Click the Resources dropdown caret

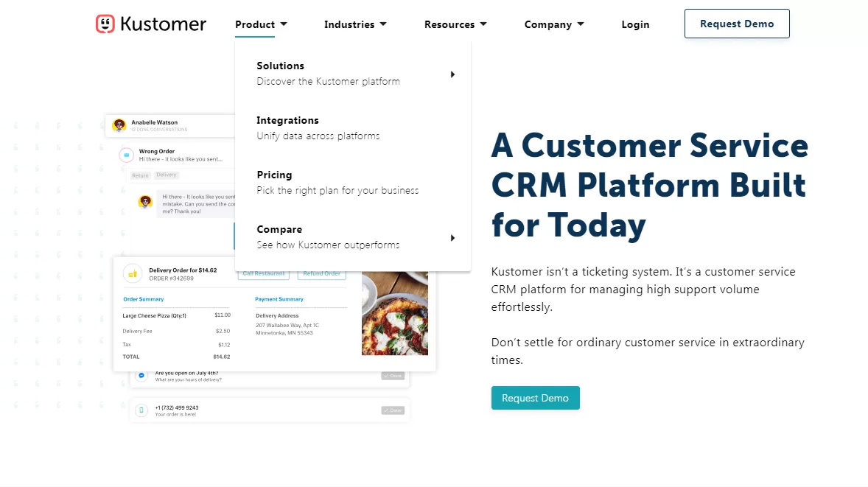point(483,24)
